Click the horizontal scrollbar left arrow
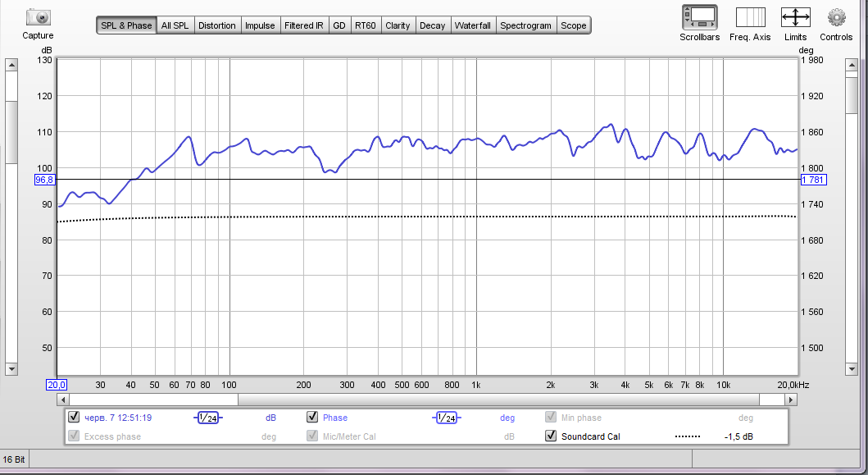Screen dimensions: 868x475 coord(64,400)
